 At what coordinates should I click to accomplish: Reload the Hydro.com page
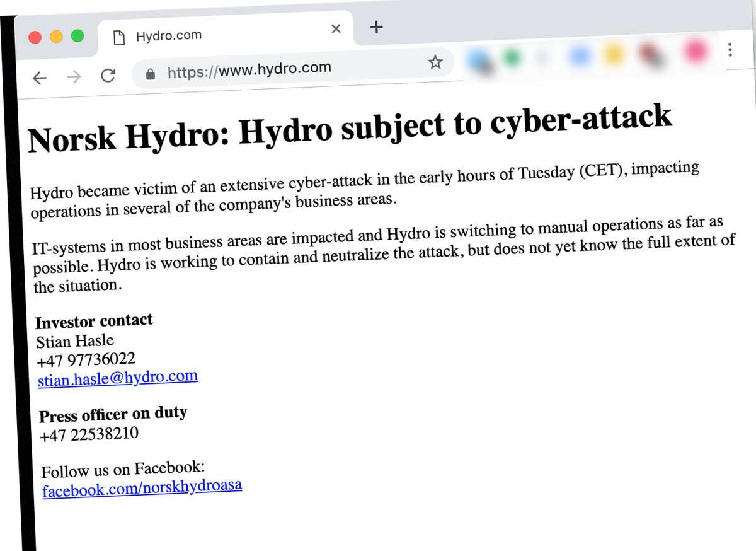coord(108,75)
